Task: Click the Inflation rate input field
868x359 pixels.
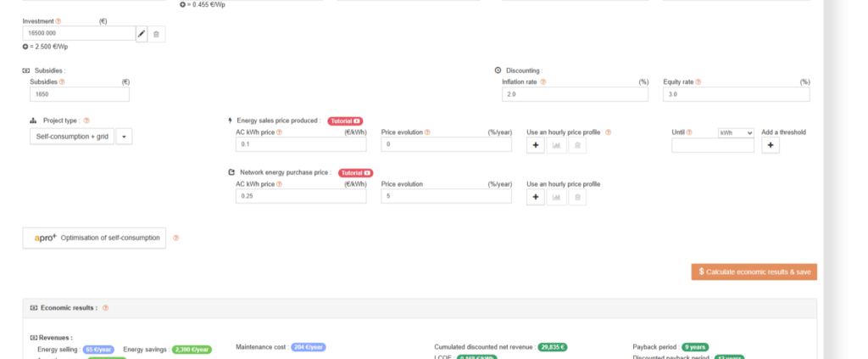Action: pyautogui.click(x=576, y=94)
